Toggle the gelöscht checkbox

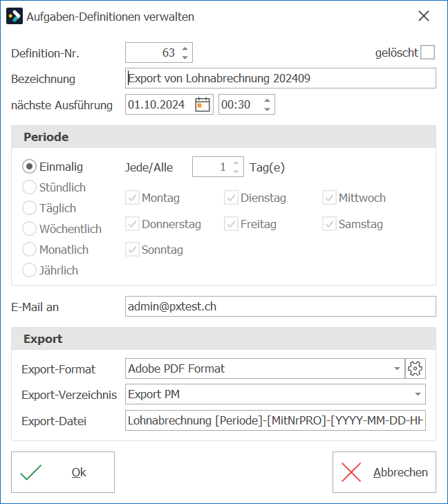428,53
